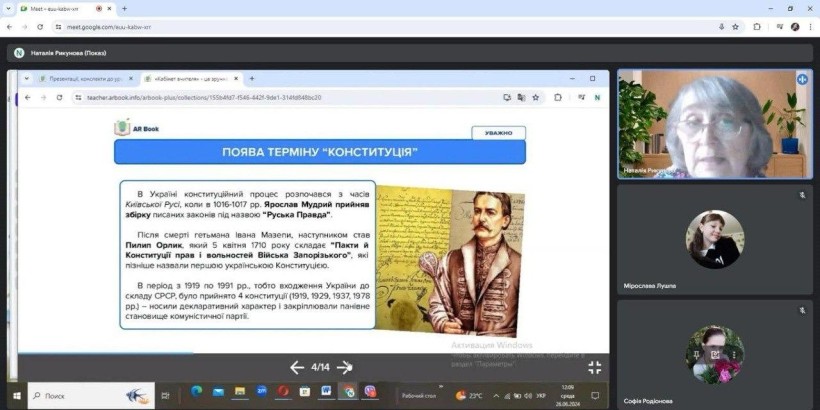The height and width of the screenshot is (410, 820).
Task: Open Mail app from the taskbar
Action: point(218,391)
